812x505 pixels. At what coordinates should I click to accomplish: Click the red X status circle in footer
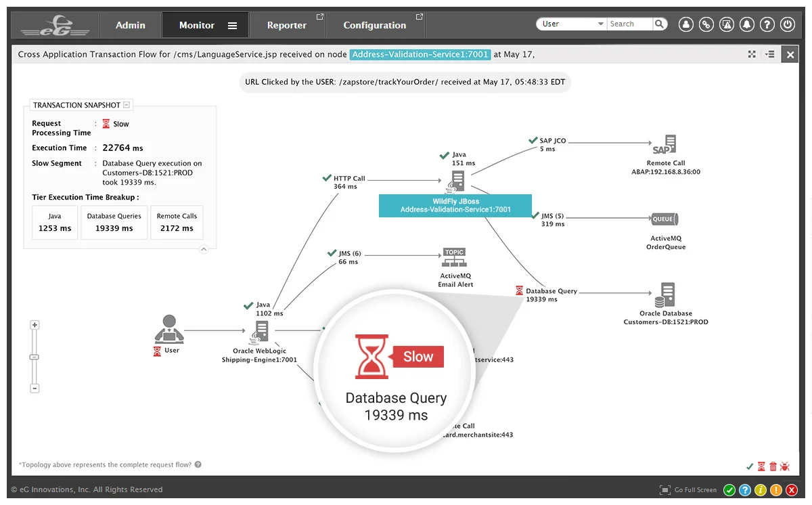[792, 490]
